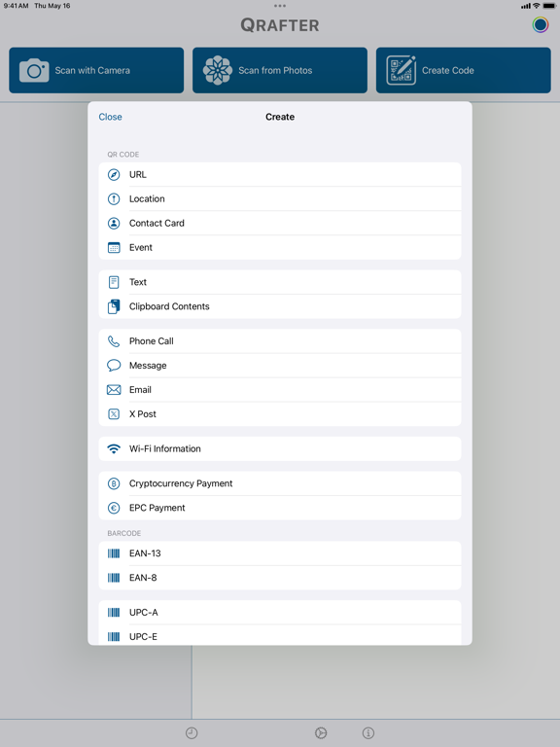Click the Scan with Camera label
This screenshot has height=747, width=560.
92,70
